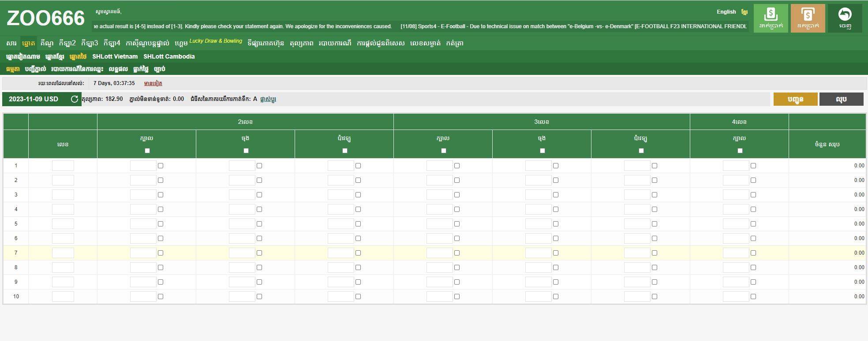Tick the third 3លេខ column header checkbox

pos(641,151)
